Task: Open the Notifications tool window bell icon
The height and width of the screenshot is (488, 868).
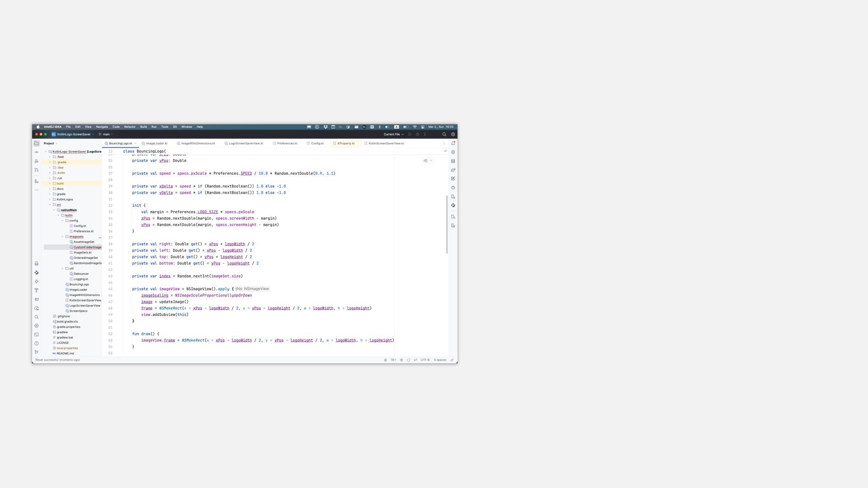Action: point(453,143)
